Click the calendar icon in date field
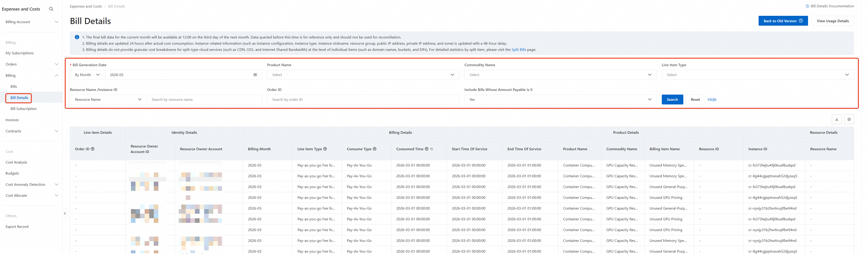The height and width of the screenshot is (254, 868). (x=255, y=75)
